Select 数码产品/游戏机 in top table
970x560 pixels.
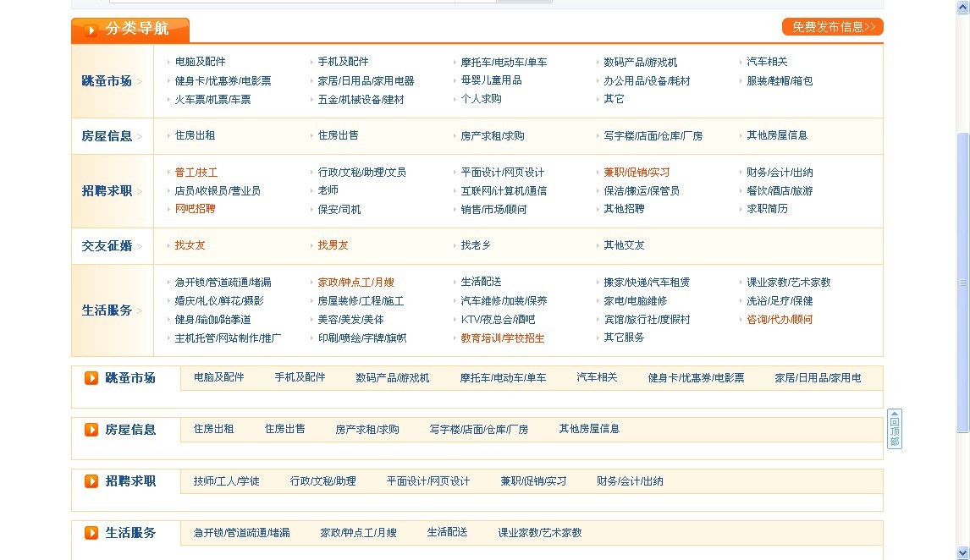coord(640,63)
